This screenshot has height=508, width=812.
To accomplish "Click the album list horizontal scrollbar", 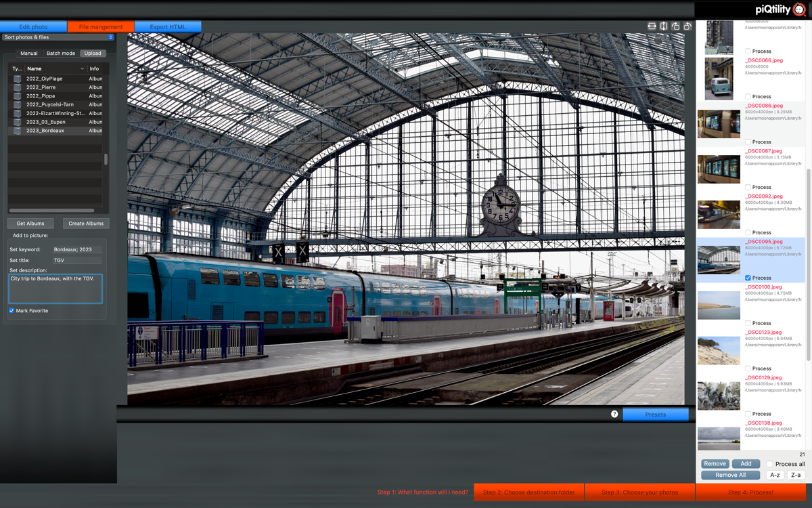I will [x=51, y=211].
